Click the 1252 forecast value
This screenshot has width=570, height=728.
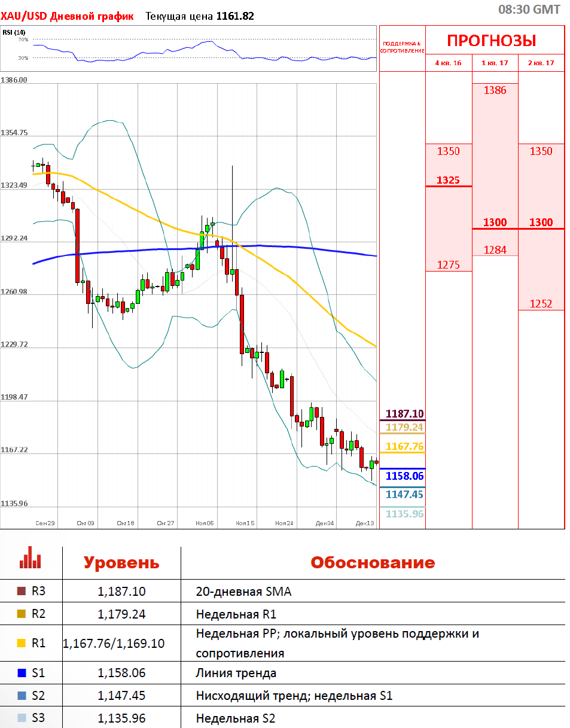pos(541,303)
